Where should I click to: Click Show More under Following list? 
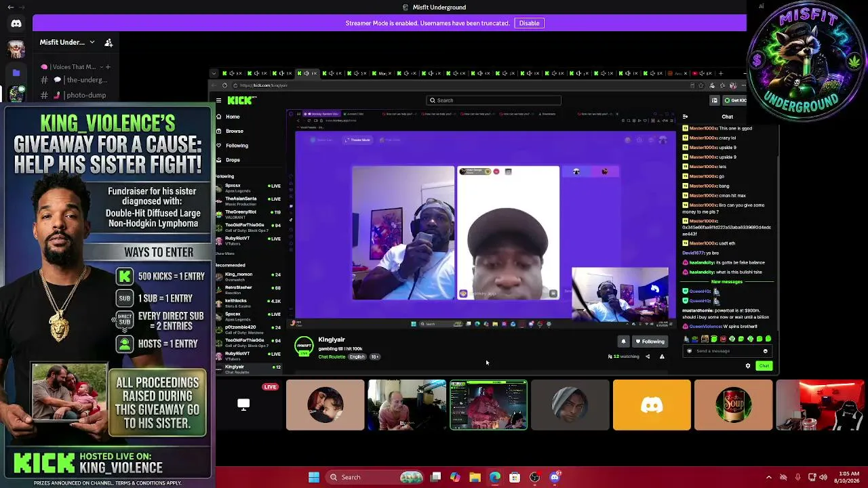tap(225, 253)
